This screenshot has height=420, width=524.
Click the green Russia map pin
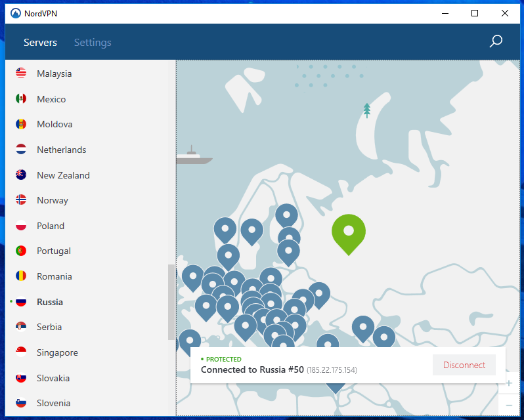[349, 234]
